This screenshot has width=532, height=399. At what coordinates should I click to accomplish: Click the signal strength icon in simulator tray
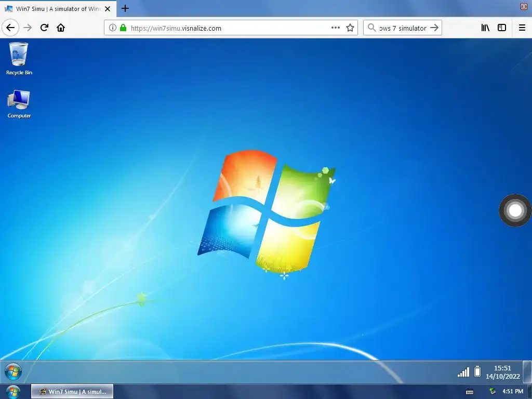click(463, 372)
